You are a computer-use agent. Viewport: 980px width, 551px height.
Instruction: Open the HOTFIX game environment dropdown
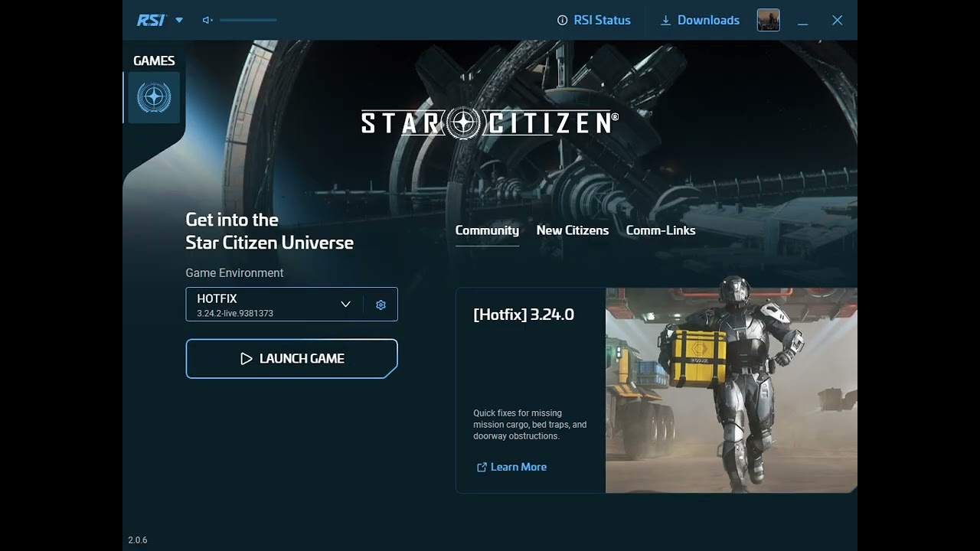click(x=275, y=305)
